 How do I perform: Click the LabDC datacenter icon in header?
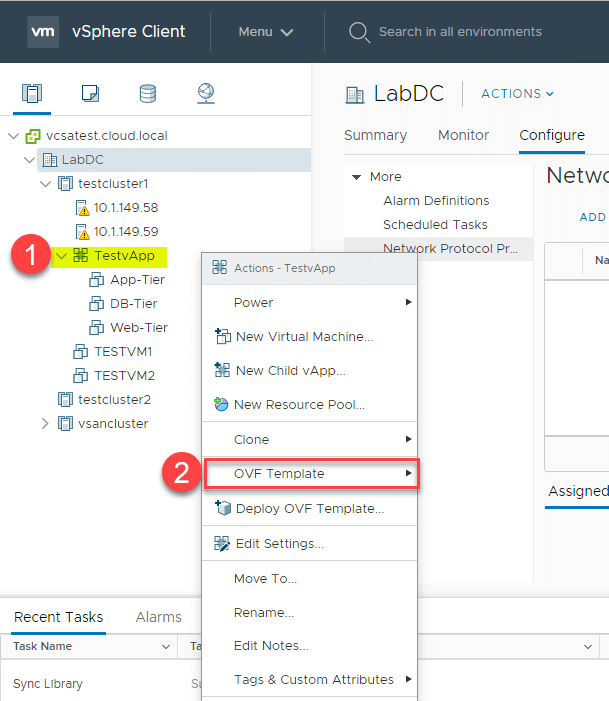click(355, 95)
